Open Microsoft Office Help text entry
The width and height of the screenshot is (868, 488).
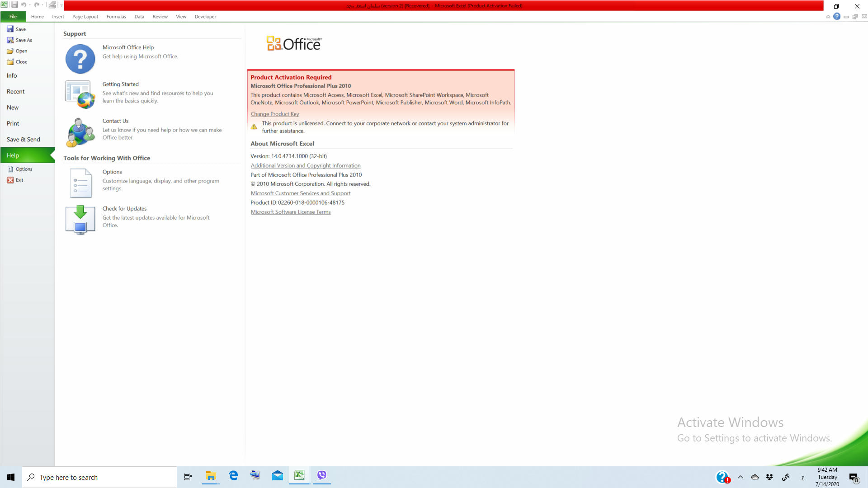(x=128, y=47)
